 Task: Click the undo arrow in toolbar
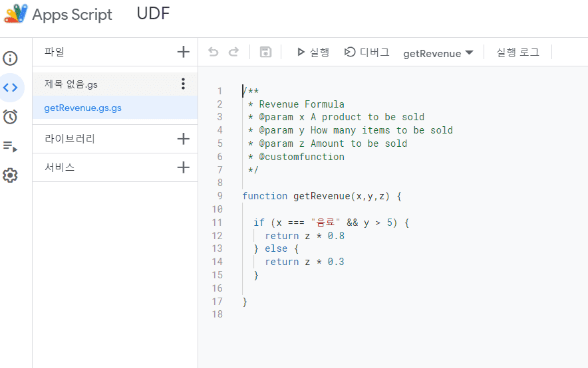click(214, 52)
